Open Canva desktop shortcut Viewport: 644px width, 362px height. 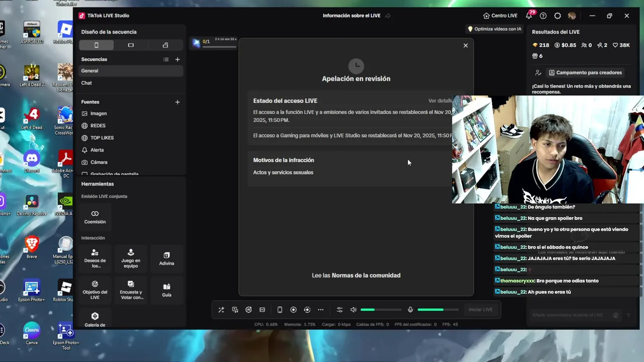tap(32, 334)
